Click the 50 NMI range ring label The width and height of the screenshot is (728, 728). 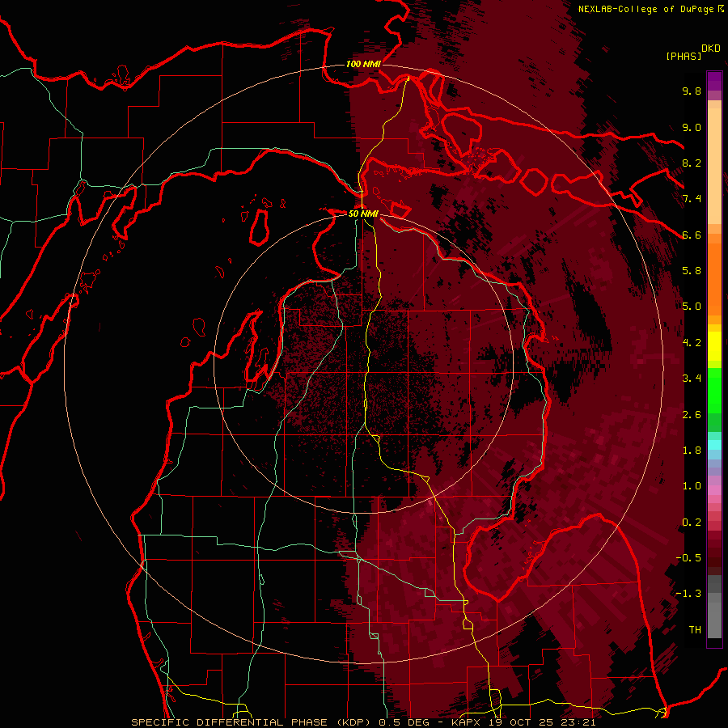tap(363, 214)
